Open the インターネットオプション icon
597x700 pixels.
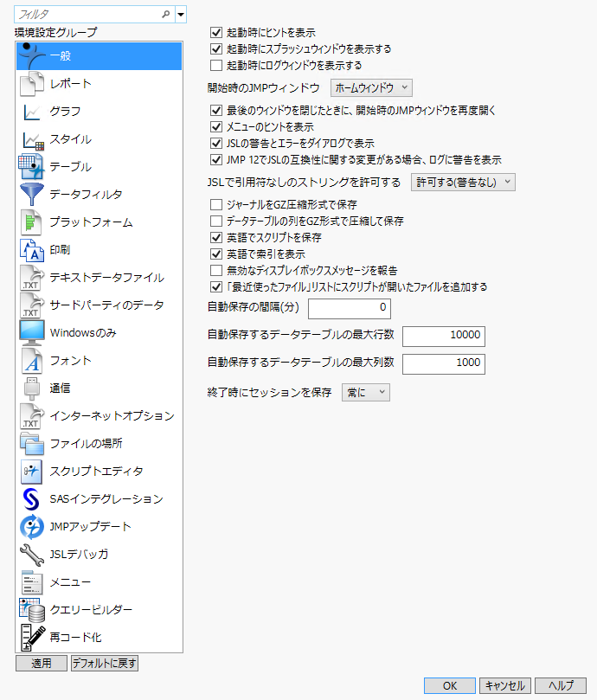pyautogui.click(x=32, y=415)
